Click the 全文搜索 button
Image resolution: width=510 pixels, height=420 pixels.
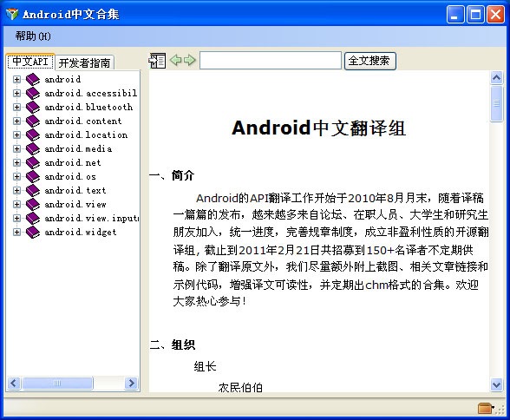(370, 61)
